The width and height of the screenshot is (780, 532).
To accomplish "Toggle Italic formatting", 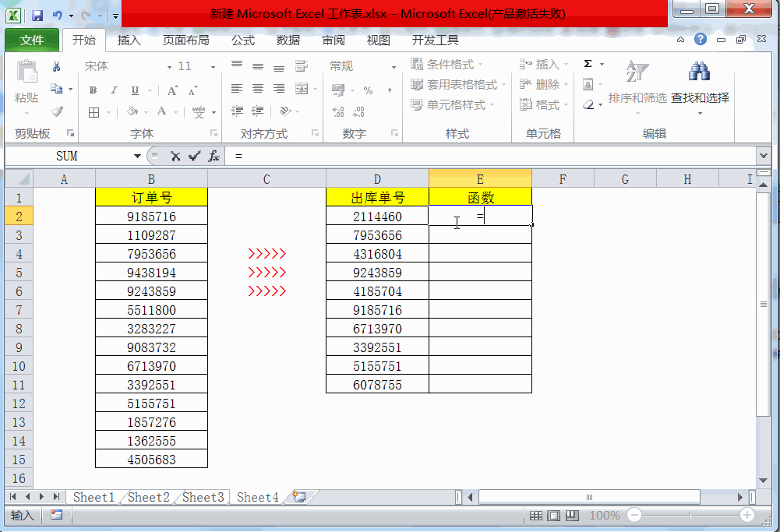I will pyautogui.click(x=114, y=90).
